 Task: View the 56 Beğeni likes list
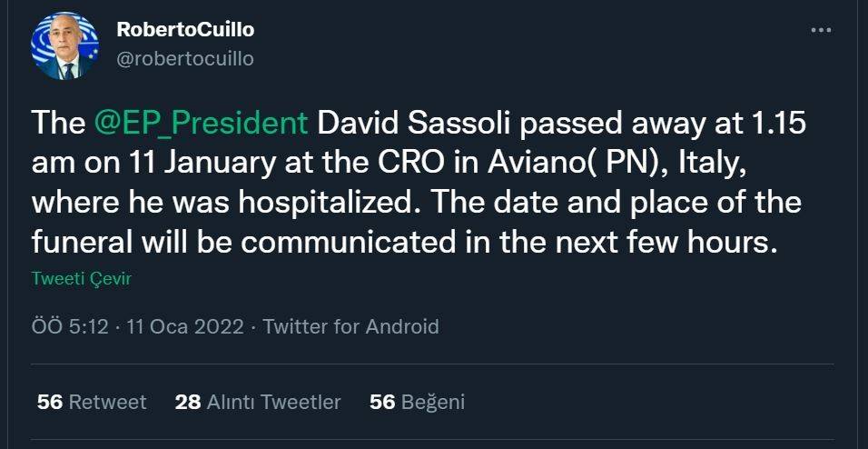pos(417,402)
